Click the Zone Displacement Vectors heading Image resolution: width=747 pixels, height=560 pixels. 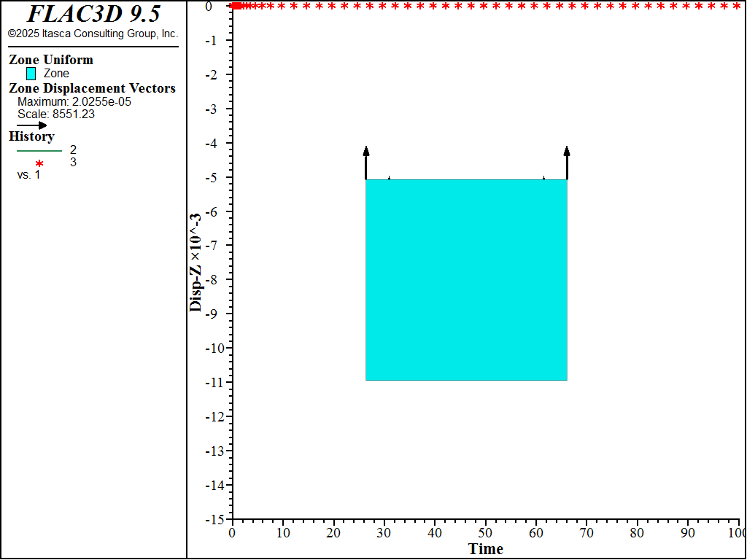[93, 88]
